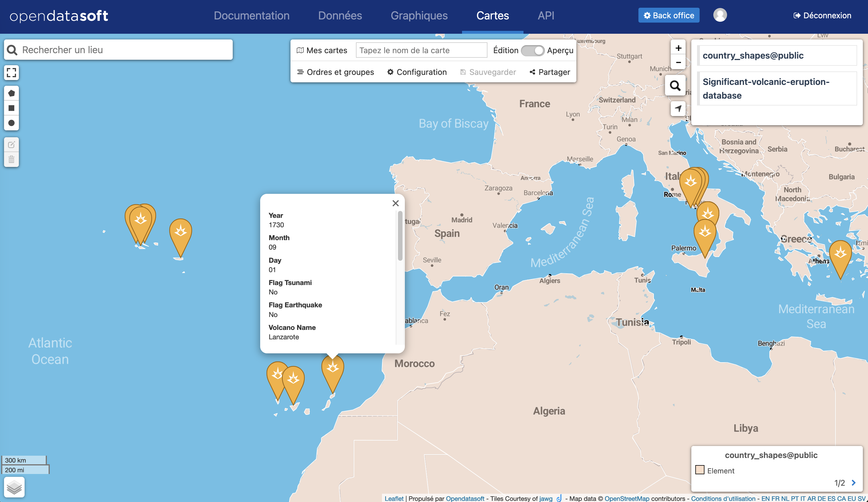The height and width of the screenshot is (502, 868).
Task: Go to next legend page chevron
Action: pos(853,483)
